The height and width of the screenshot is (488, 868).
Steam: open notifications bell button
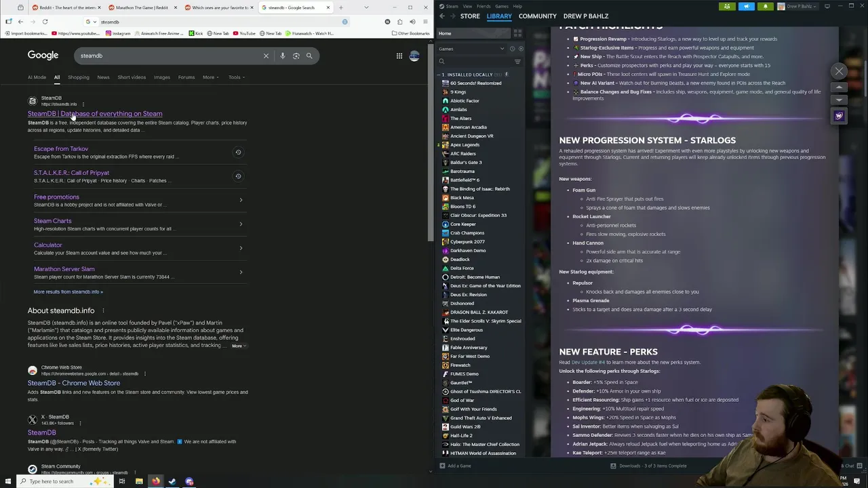click(765, 6)
